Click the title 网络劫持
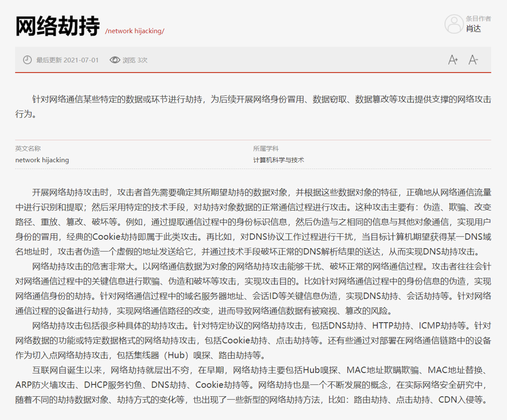 pos(58,26)
